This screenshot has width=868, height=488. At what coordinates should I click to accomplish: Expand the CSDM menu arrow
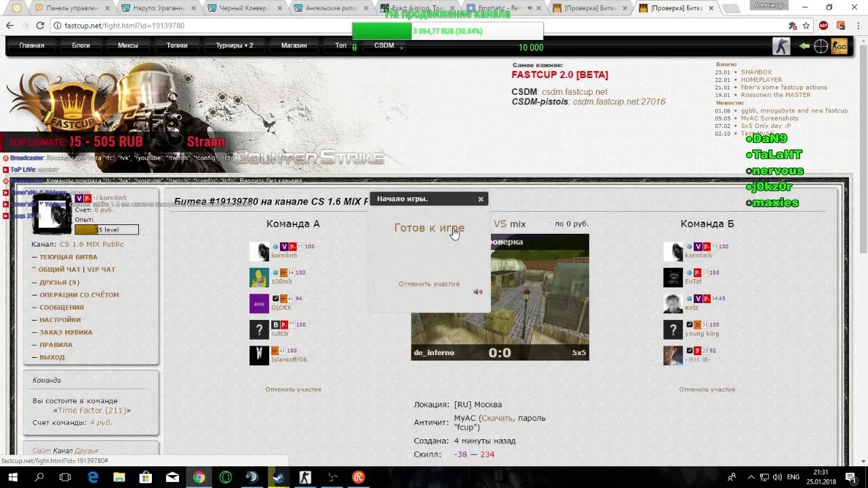tap(401, 47)
